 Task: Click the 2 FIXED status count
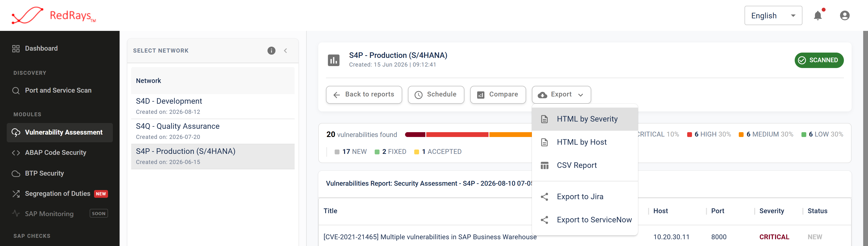(x=391, y=152)
